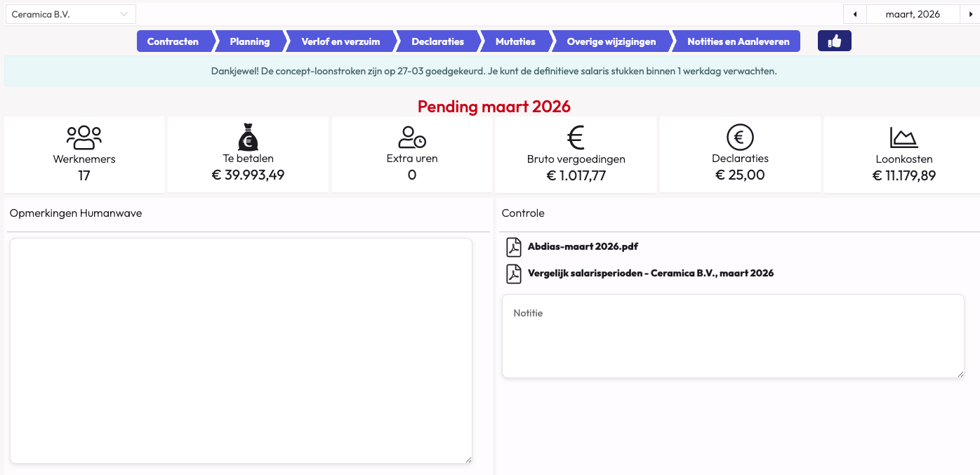
Task: Click the Te betalen money bag icon
Action: (x=248, y=137)
